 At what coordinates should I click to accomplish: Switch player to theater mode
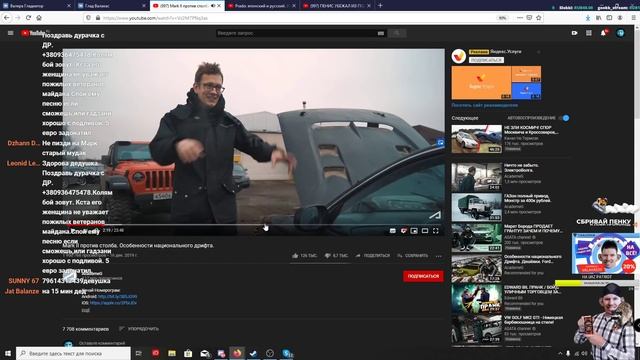[x=425, y=231]
